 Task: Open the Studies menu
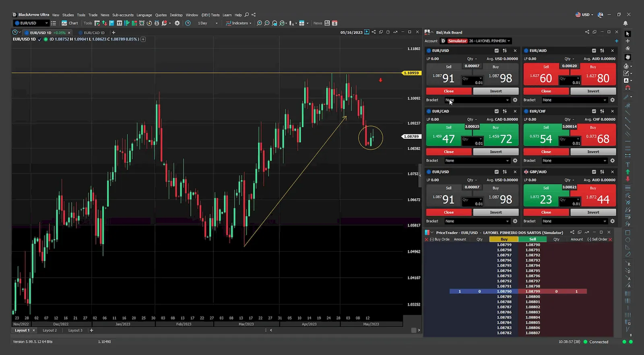(x=68, y=15)
